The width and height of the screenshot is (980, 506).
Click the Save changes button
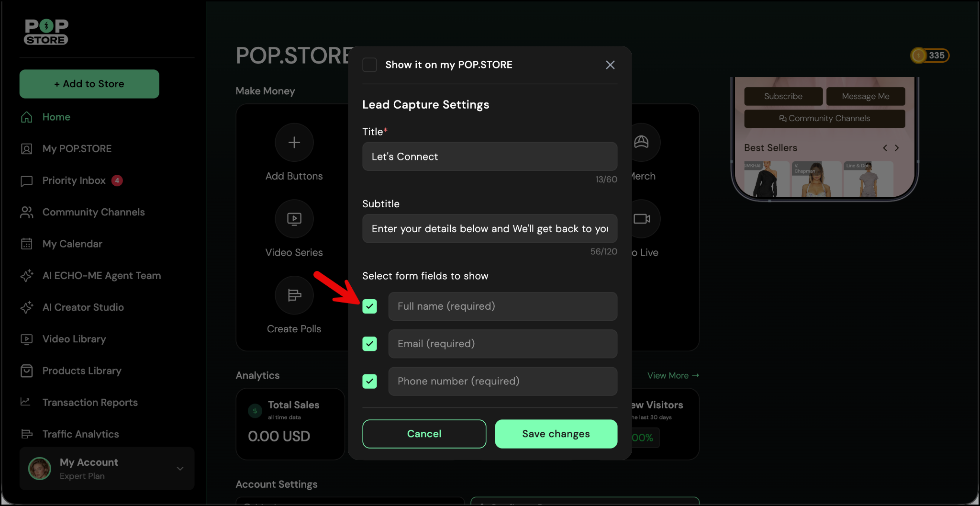click(x=556, y=434)
